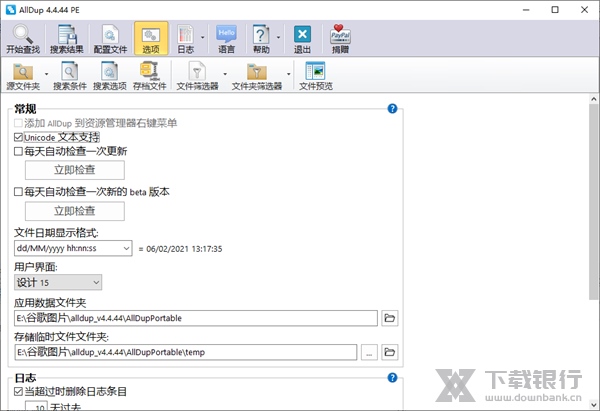Enable 每天自动检查一次更新 checkbox
Viewport: 600px width, 411px height.
pos(18,151)
